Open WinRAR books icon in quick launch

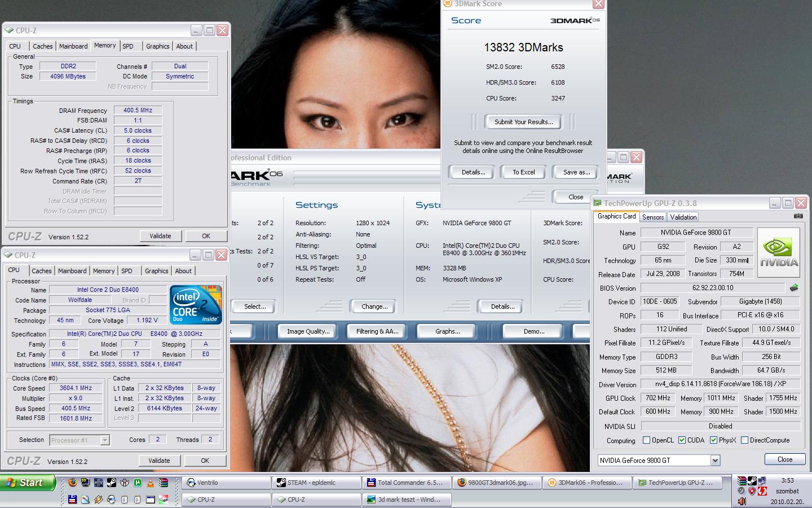point(164,483)
